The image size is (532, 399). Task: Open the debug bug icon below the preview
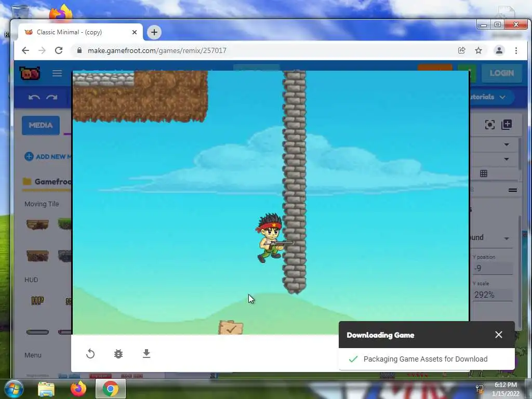pos(118,354)
